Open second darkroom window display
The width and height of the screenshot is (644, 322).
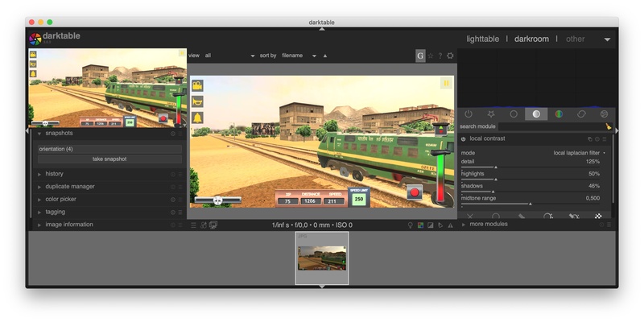pos(213,225)
